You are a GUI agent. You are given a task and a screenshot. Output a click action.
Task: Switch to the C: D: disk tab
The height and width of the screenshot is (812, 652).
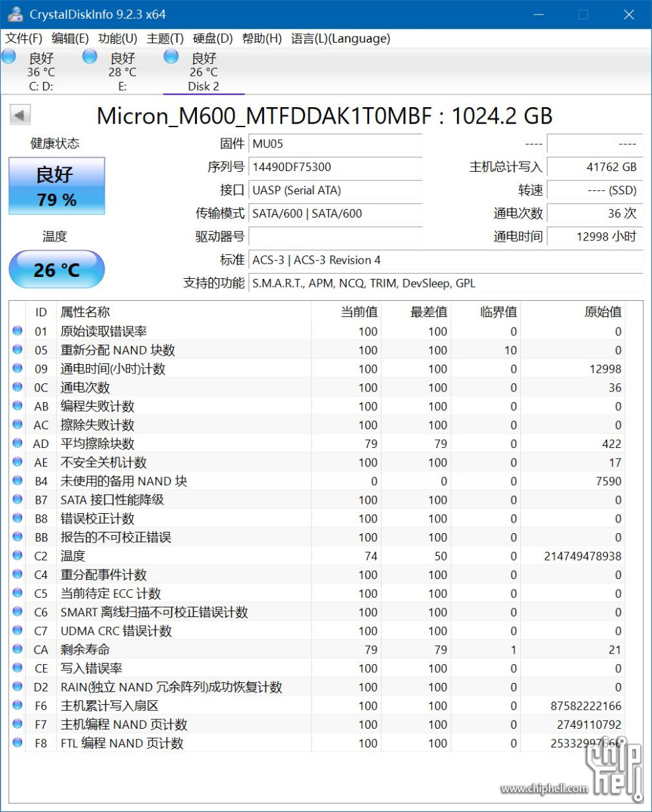click(x=41, y=71)
